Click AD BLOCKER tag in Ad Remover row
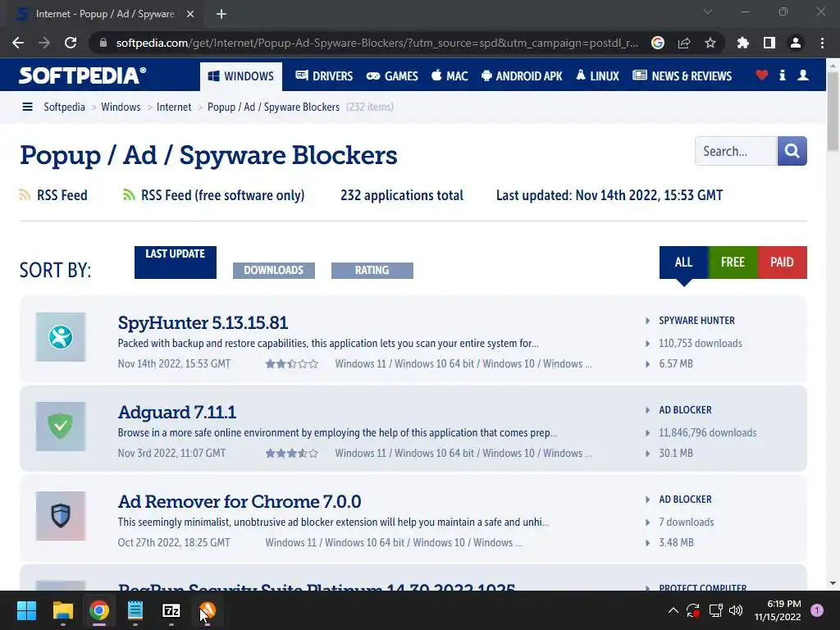Image resolution: width=840 pixels, height=630 pixels. pyautogui.click(x=685, y=500)
